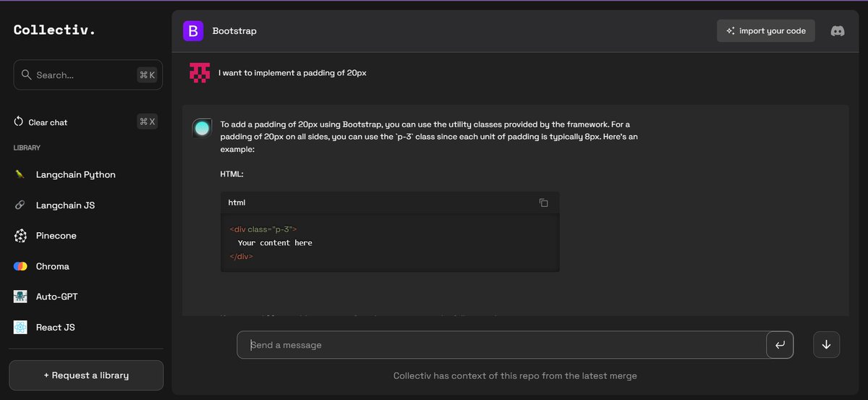Click the search magnifier icon
The width and height of the screenshot is (868, 400).
[27, 75]
